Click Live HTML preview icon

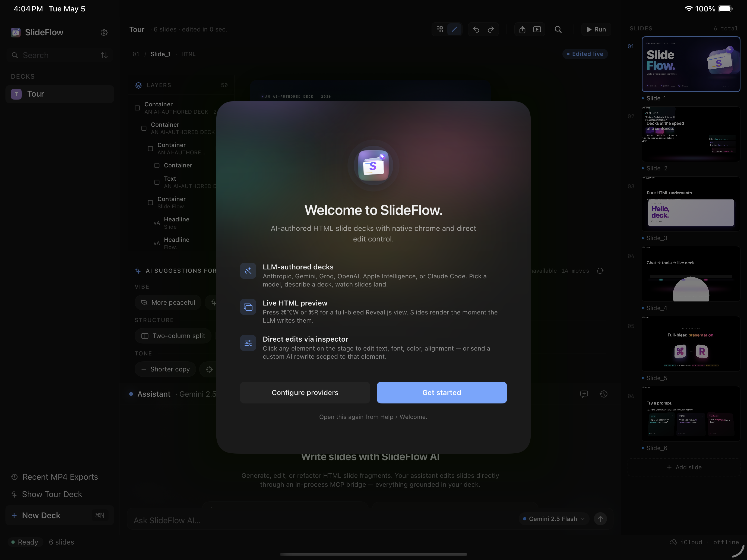coord(248,307)
